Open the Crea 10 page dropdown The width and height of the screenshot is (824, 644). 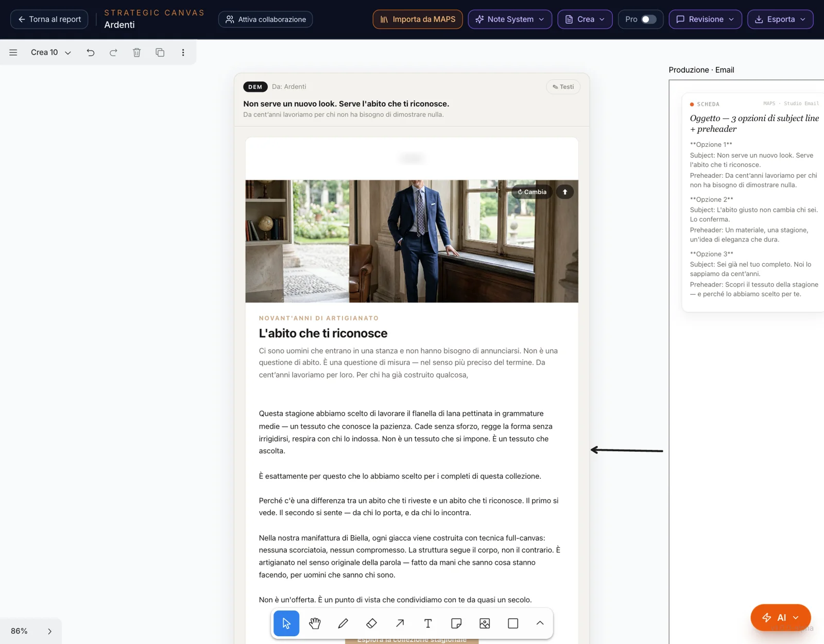[x=50, y=53]
